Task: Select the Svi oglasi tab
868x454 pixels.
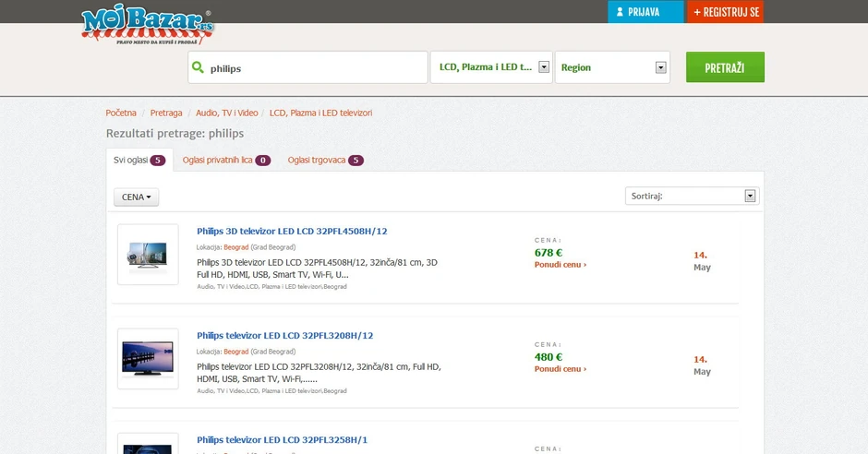Action: (139, 161)
